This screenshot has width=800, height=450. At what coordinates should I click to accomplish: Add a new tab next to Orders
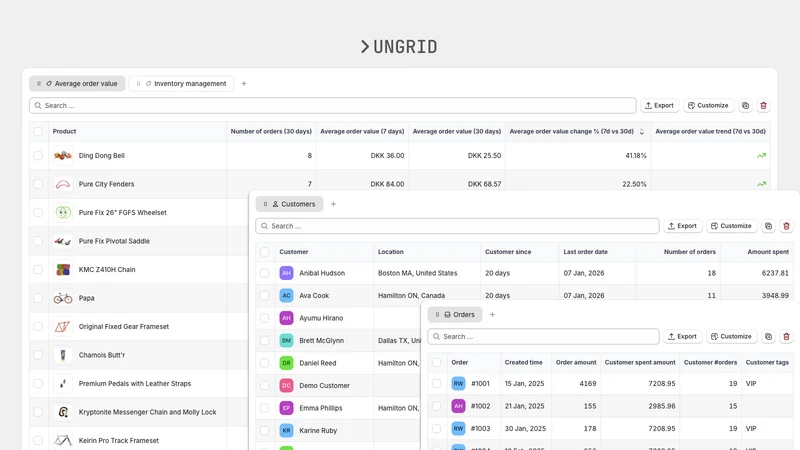coord(492,315)
